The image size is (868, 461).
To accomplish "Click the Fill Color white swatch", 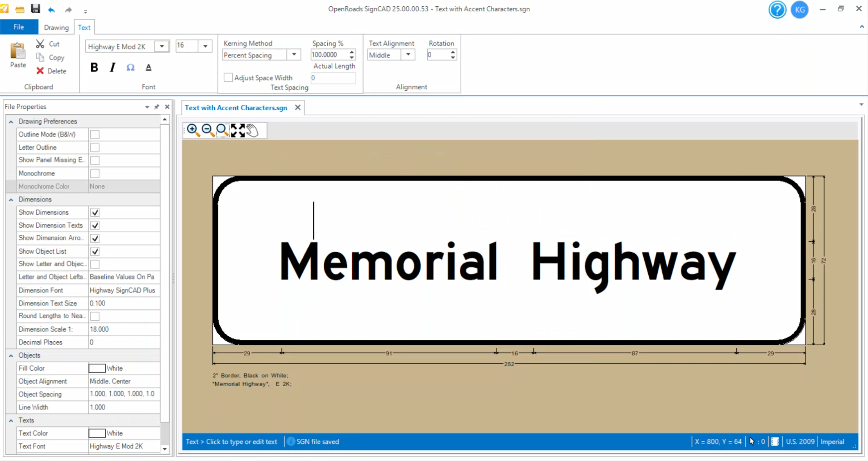I will tap(97, 368).
